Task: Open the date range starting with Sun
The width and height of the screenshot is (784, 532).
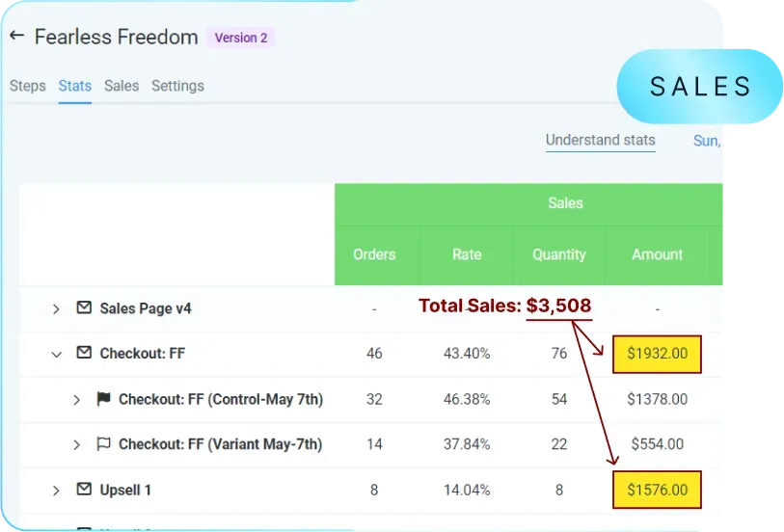Action: coord(707,141)
